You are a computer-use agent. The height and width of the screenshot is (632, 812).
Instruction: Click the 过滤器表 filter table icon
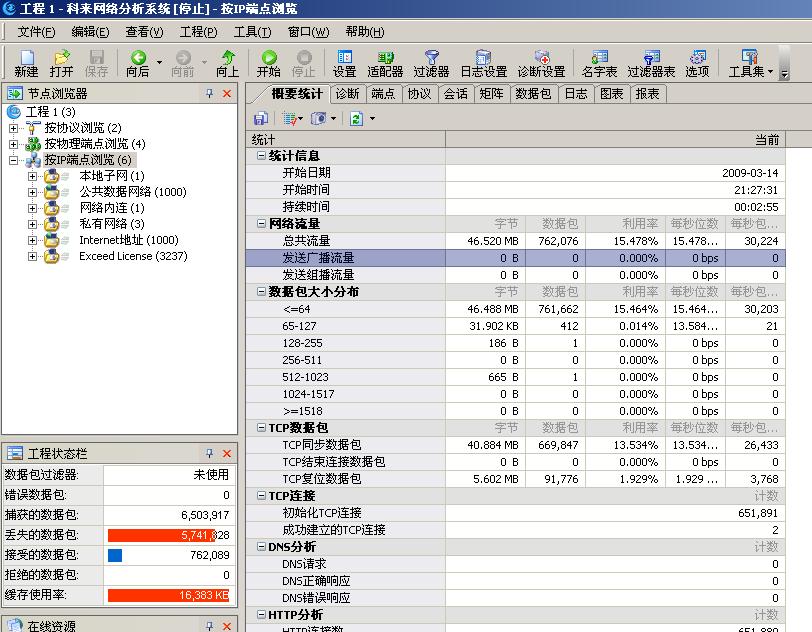pyautogui.click(x=651, y=63)
